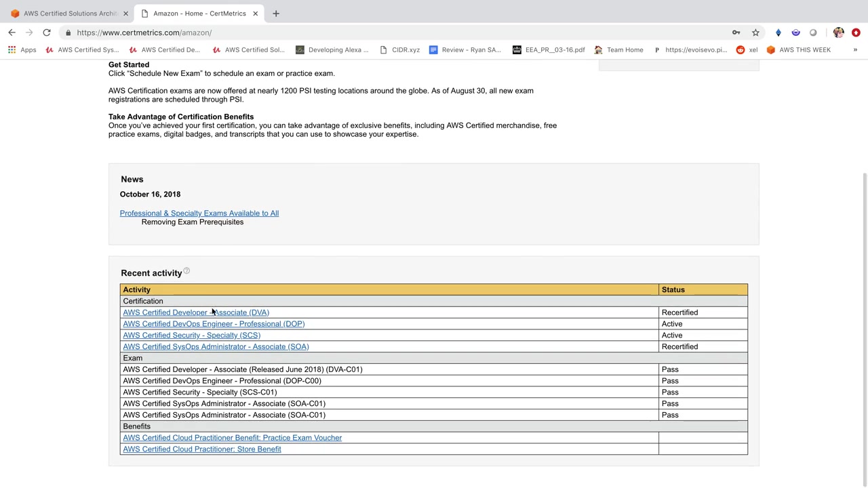Open the saved passwords key icon
The image size is (868, 488).
click(736, 33)
